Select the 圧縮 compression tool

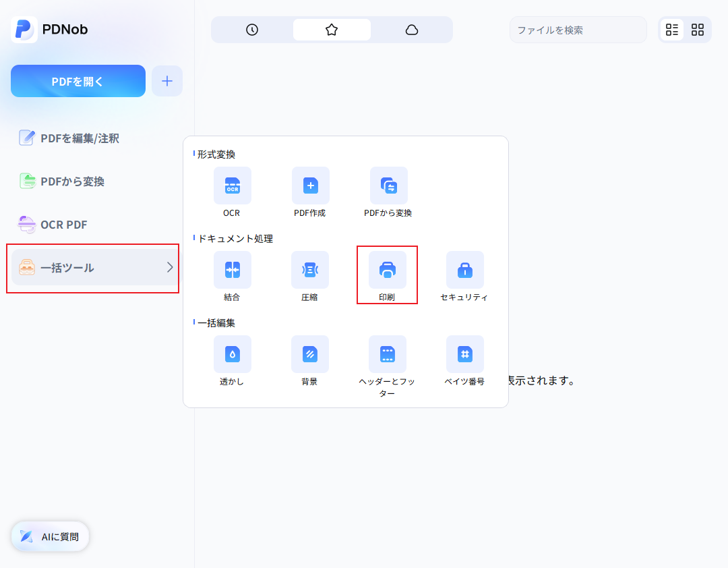310,270
